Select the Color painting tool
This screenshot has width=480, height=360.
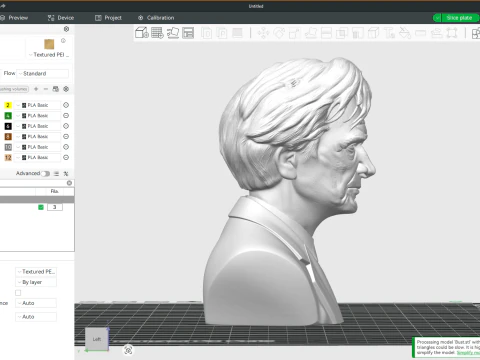click(405, 33)
